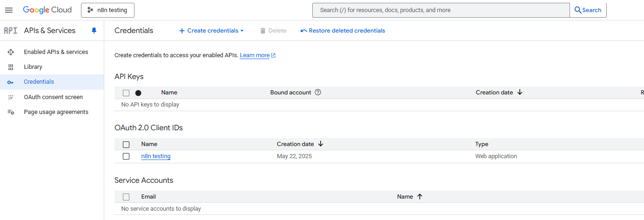Click the Bound account help icon
The height and width of the screenshot is (220, 644).
tap(318, 93)
